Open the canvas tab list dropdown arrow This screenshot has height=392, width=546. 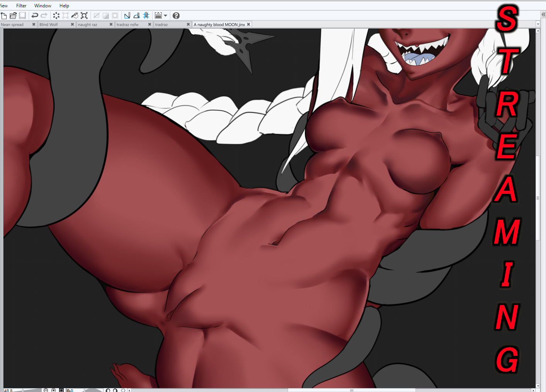(x=538, y=24)
